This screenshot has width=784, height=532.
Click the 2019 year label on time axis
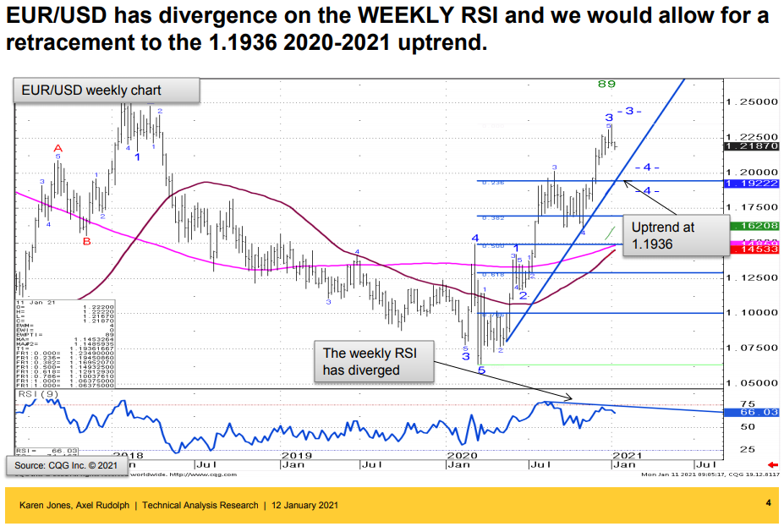tap(297, 455)
